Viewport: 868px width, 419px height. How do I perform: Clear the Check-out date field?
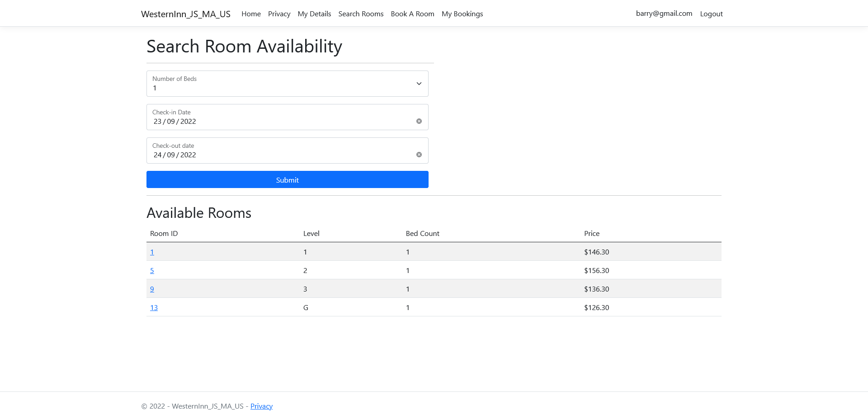click(x=419, y=155)
